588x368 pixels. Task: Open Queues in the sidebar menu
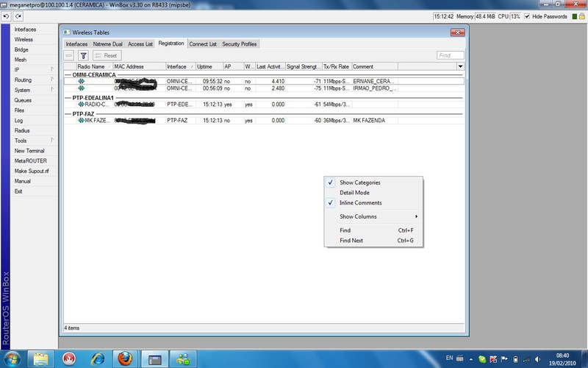click(x=34, y=100)
